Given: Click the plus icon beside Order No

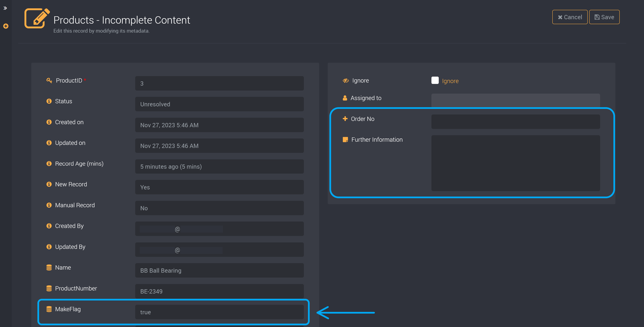Looking at the screenshot, I should 345,119.
